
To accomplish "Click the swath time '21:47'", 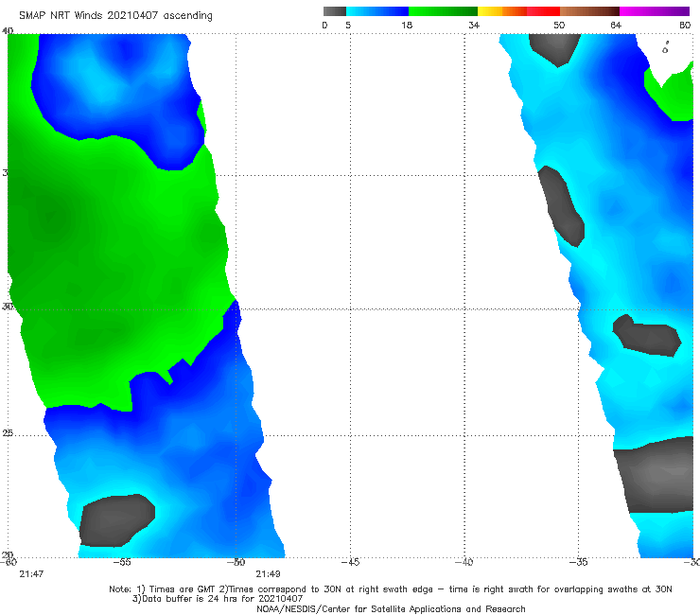I will [31, 574].
